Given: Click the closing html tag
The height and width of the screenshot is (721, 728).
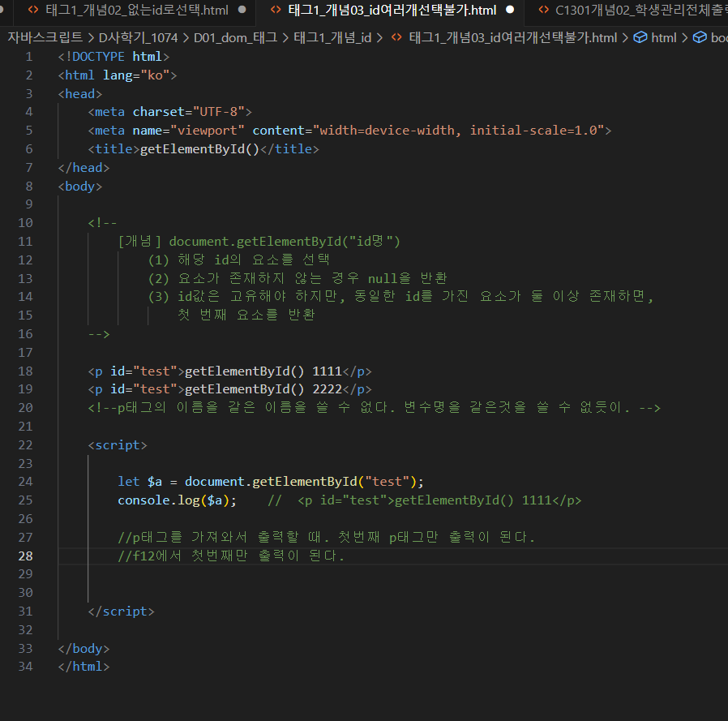Looking at the screenshot, I should pos(84,667).
